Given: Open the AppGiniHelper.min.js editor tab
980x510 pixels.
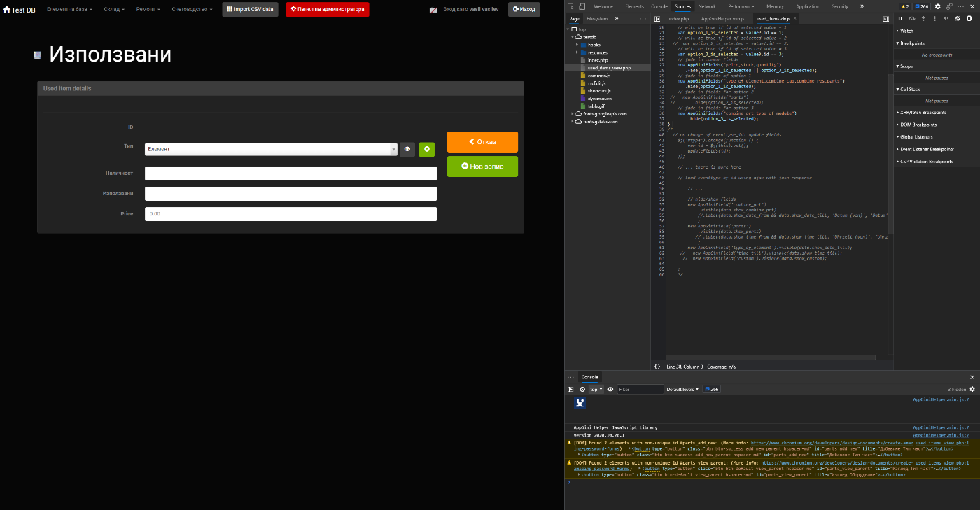Looking at the screenshot, I should coord(722,18).
